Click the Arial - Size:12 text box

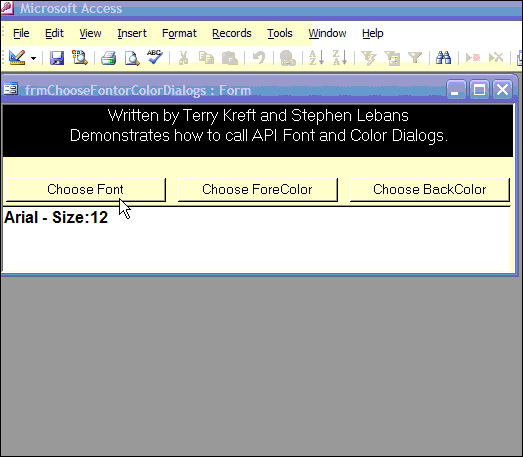click(x=256, y=239)
